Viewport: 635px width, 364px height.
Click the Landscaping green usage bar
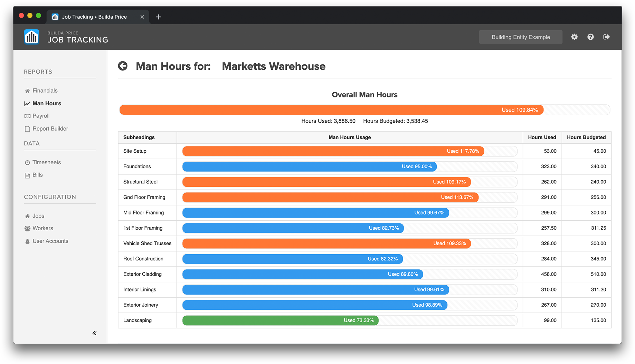point(280,320)
